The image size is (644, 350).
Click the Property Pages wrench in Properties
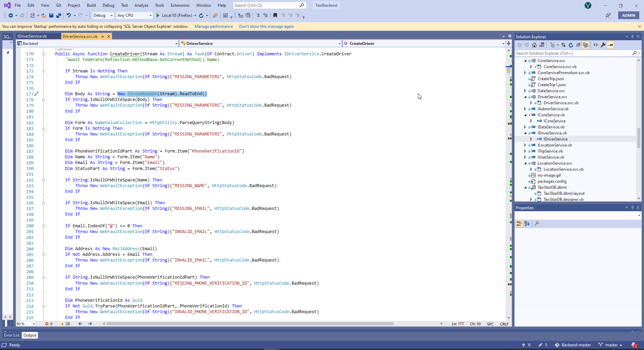[x=537, y=224]
